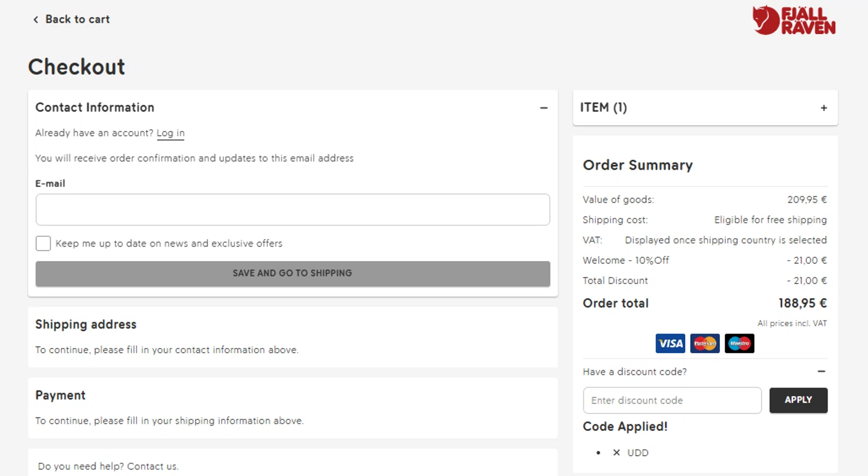Select the Shipping address section heading

86,324
